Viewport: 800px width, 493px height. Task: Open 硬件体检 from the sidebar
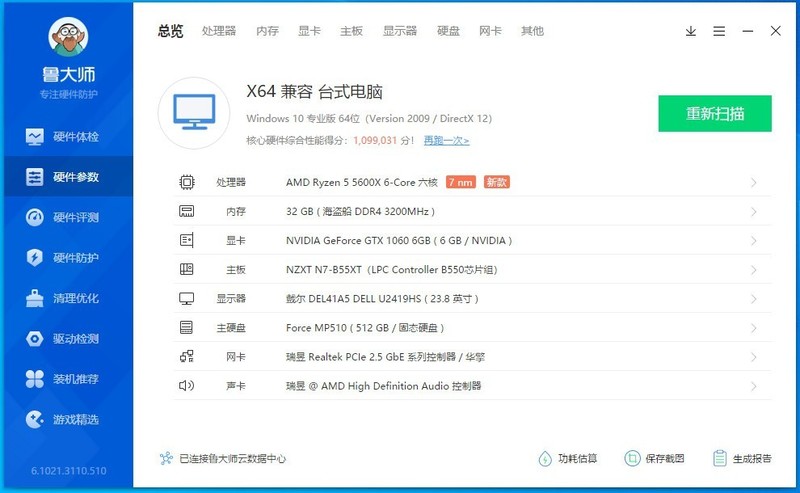click(62, 137)
